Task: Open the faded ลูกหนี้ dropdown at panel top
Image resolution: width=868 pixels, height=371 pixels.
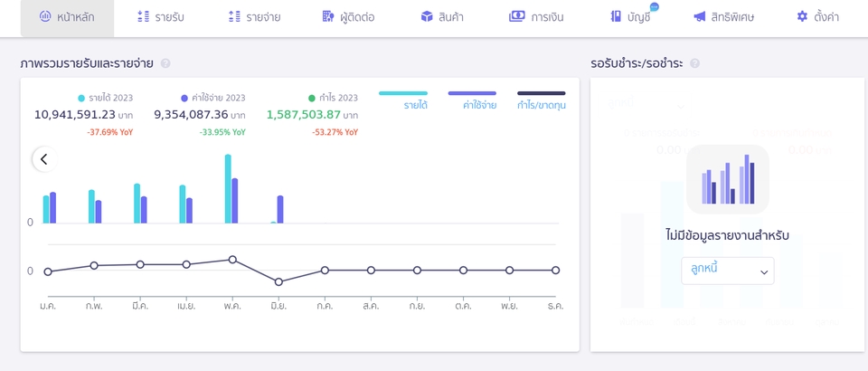Action: pyautogui.click(x=646, y=103)
